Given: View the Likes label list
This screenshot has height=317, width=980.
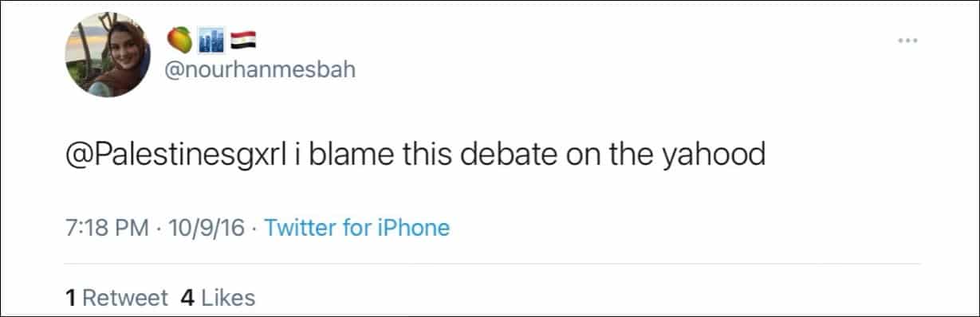Looking at the screenshot, I should click(228, 299).
